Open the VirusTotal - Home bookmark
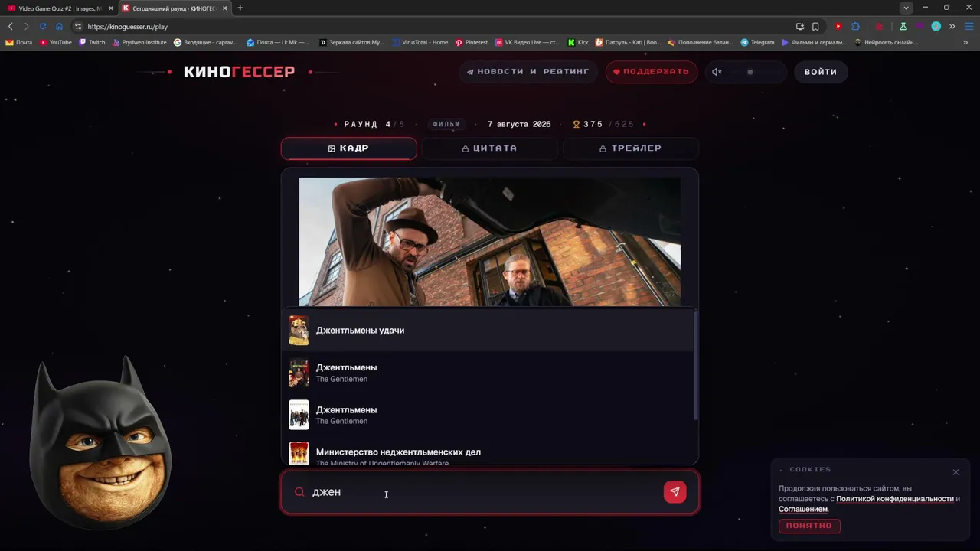Screen dimensions: 980x551 [x=420, y=43]
